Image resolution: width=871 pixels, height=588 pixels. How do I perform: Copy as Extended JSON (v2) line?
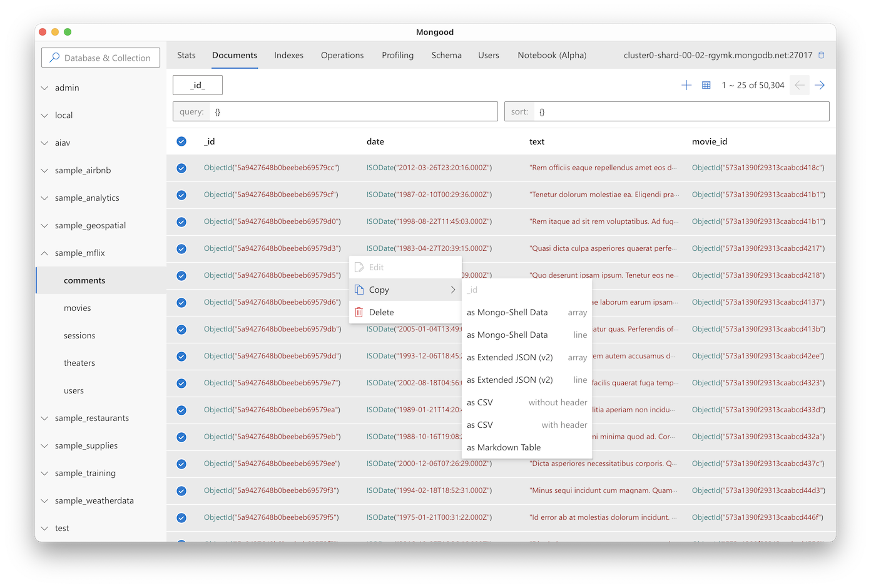pos(527,380)
